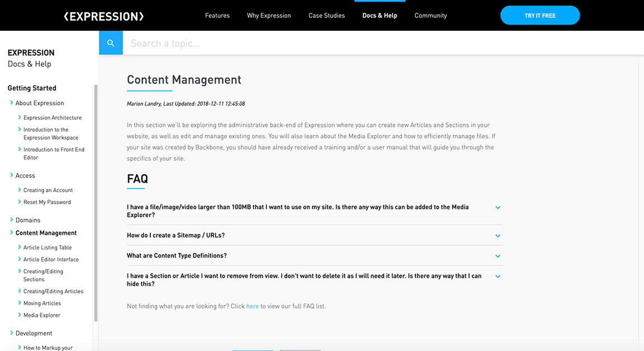Image resolution: width=644 pixels, height=351 pixels.
Task: Click the chevron icon beside Development
Action: click(x=12, y=333)
